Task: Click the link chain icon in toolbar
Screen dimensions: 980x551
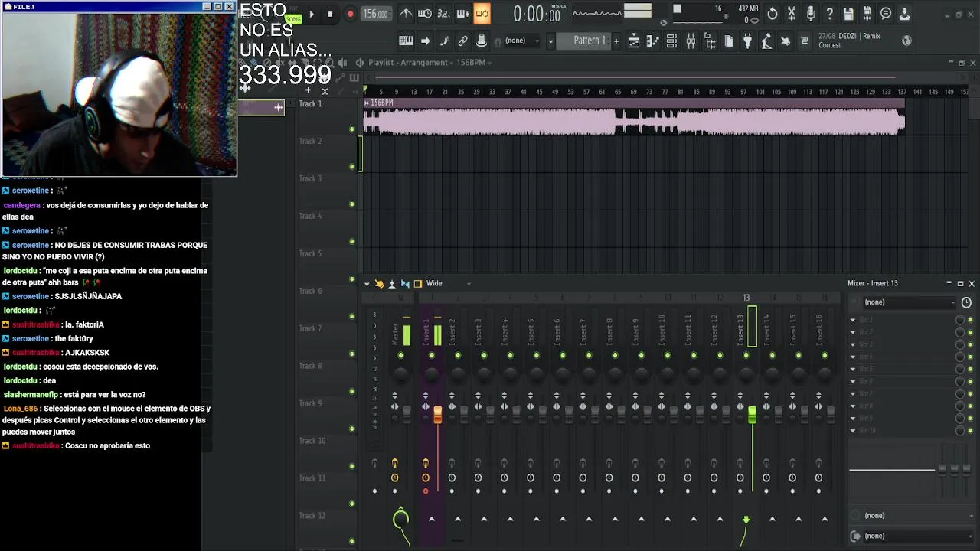Action: click(462, 41)
